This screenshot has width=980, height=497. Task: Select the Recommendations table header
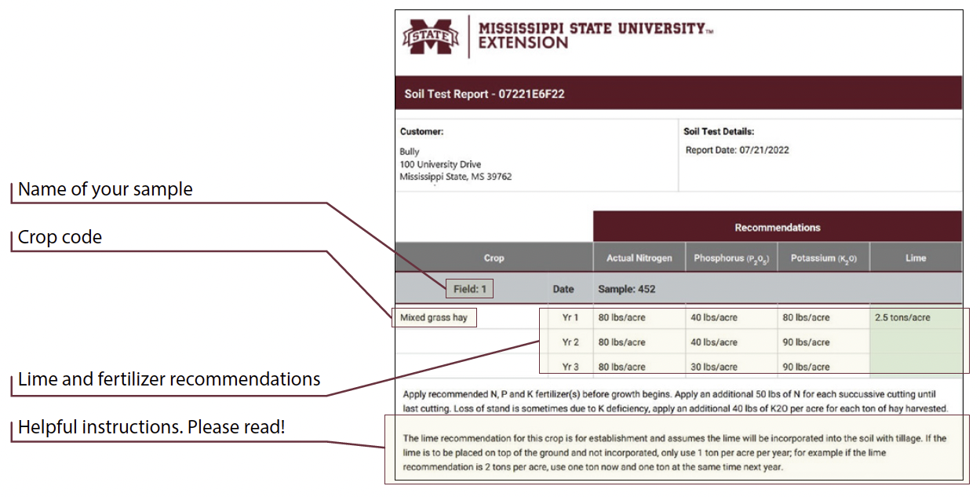(777, 228)
